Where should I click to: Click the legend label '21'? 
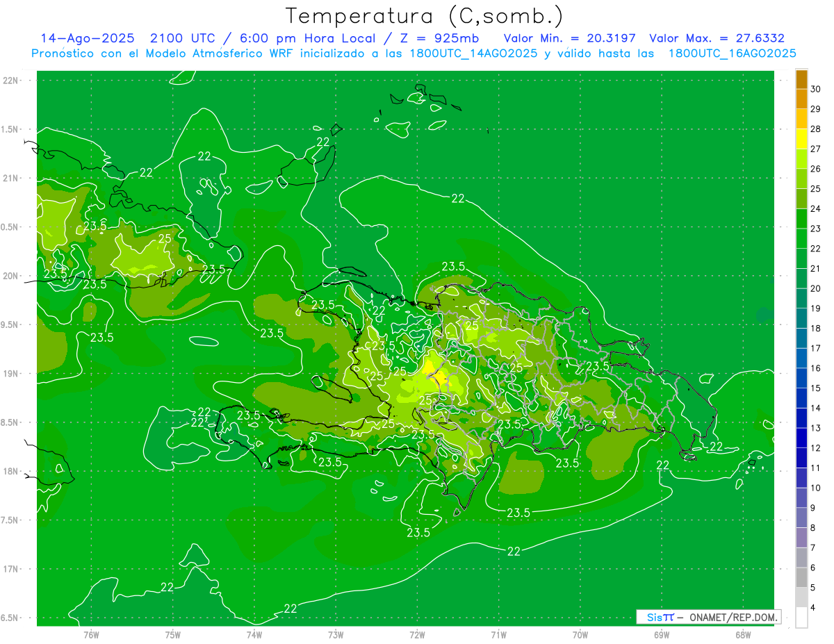click(817, 269)
